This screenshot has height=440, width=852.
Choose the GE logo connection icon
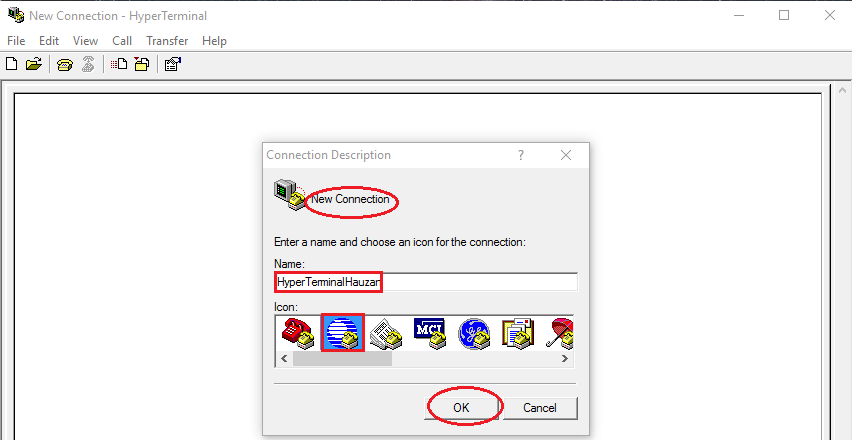tap(474, 333)
